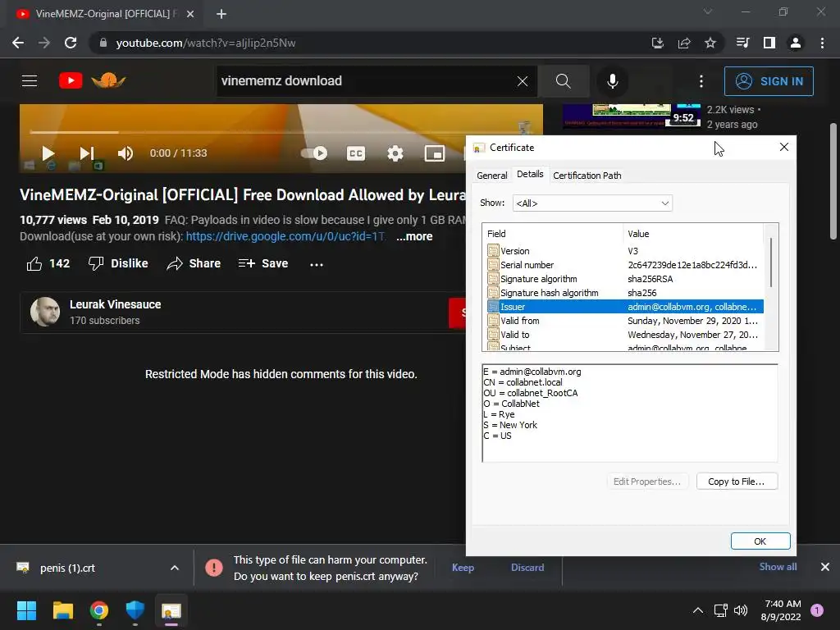Viewport: 840px width, 630px height.
Task: Discard the dangerous download
Action: tap(527, 568)
